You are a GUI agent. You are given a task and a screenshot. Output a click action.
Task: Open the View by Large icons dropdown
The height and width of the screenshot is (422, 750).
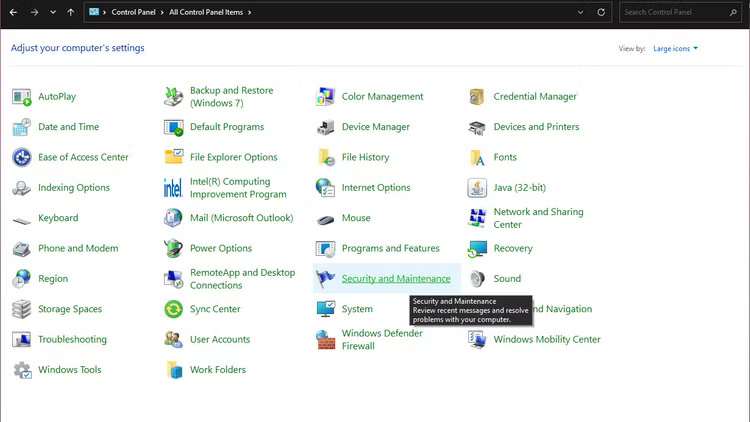(675, 48)
